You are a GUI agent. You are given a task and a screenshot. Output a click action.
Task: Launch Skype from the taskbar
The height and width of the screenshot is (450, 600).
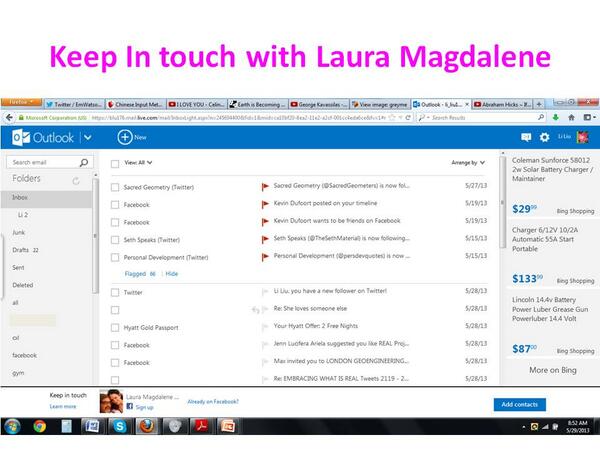tap(119, 426)
